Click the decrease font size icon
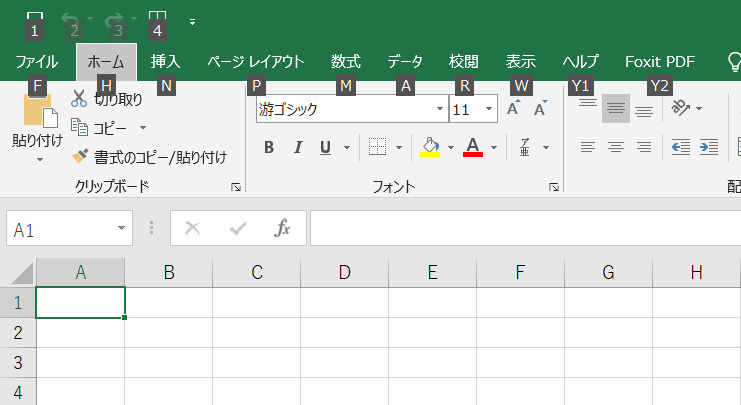Viewport: 741px width, 405px height. [x=540, y=109]
